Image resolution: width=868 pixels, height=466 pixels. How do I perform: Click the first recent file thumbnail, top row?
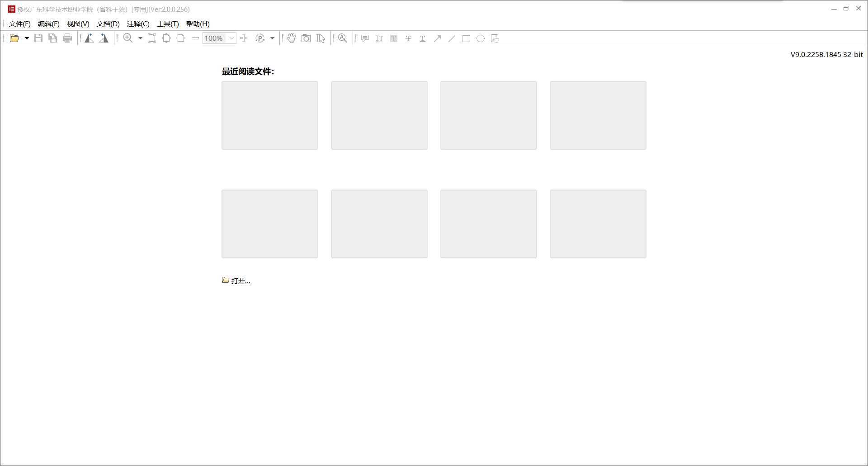click(270, 115)
